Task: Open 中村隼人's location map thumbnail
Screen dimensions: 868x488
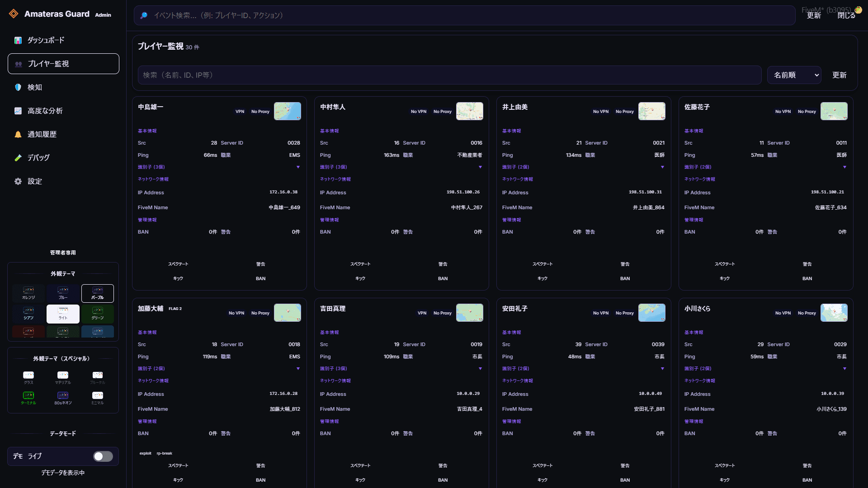Action: coord(470,111)
